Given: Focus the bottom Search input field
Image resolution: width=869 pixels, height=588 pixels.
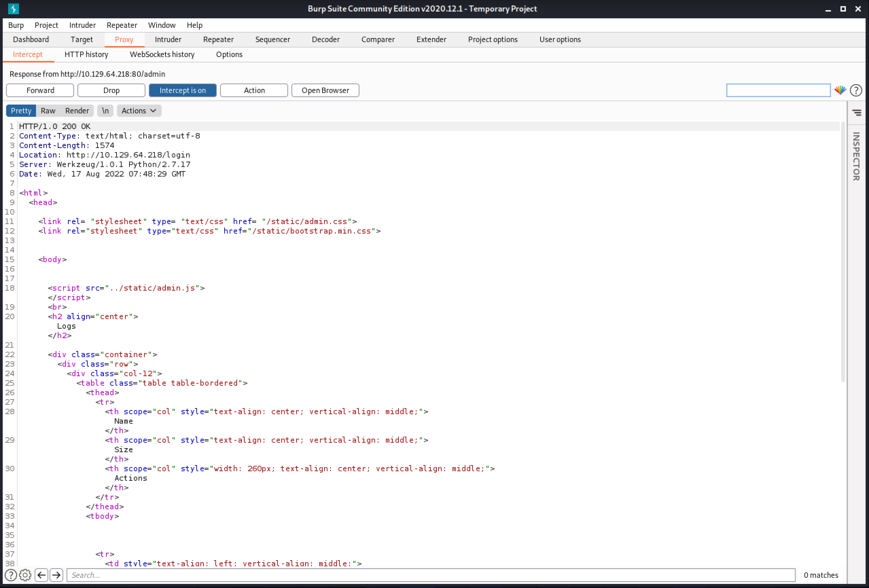Looking at the screenshot, I should (431, 575).
